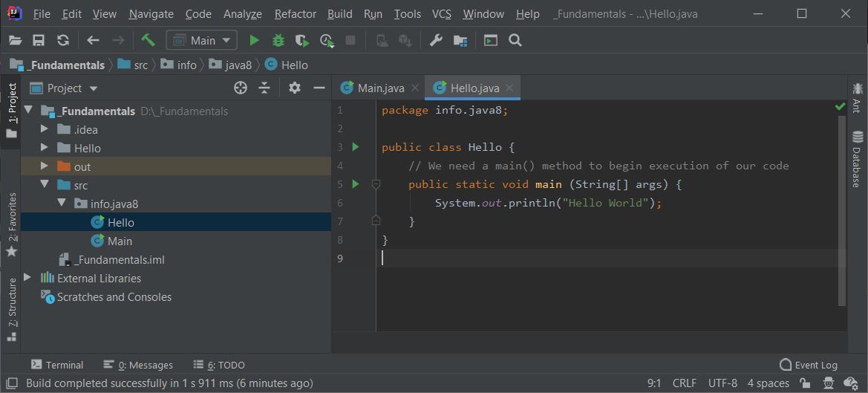Open the Terminal tool window
This screenshot has height=393, width=868.
point(57,365)
